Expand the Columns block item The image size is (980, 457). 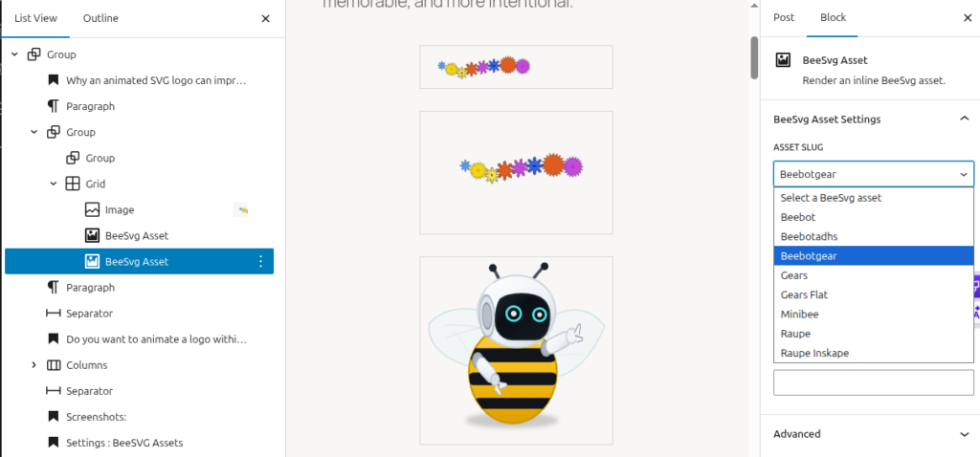point(33,365)
